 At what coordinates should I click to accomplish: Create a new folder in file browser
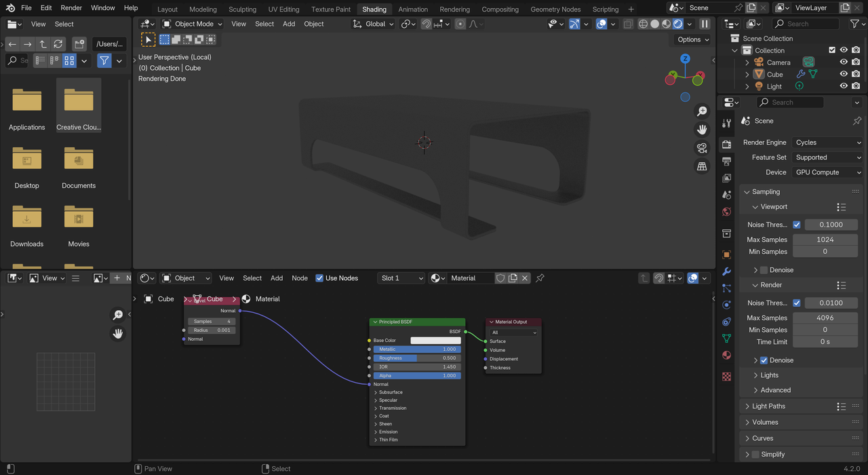tap(79, 43)
